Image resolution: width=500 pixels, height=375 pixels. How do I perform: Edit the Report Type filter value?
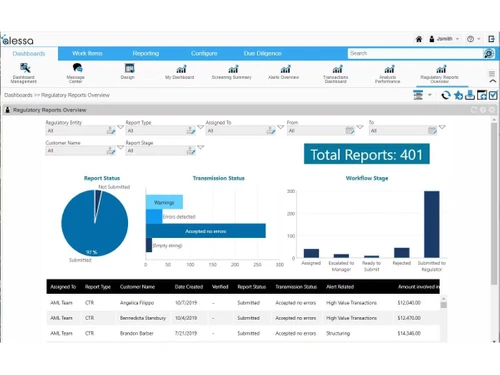click(x=191, y=131)
